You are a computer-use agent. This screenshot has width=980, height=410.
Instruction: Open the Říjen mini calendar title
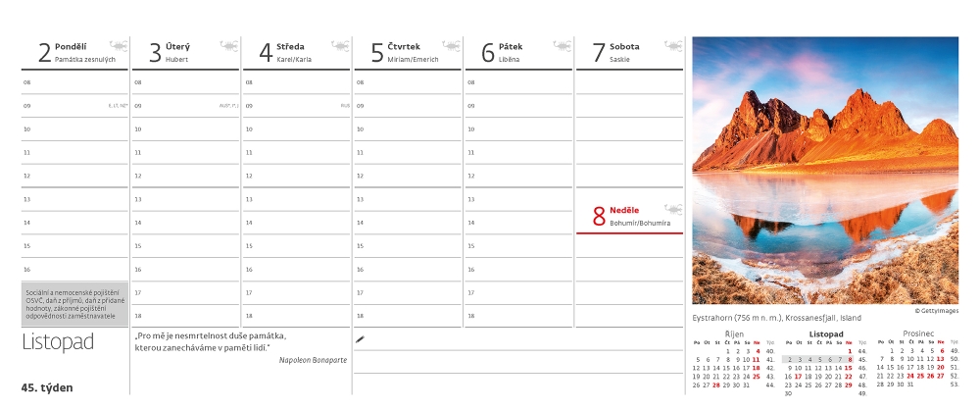click(x=733, y=334)
